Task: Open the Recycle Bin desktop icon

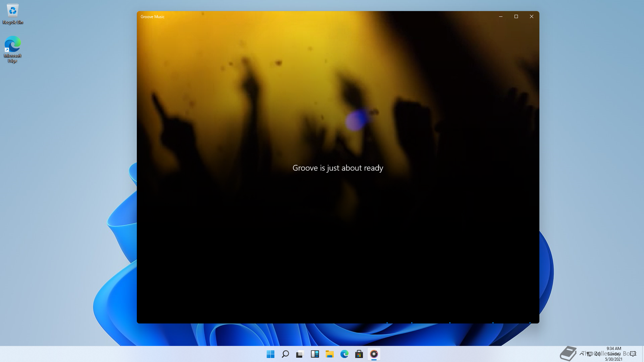Action: point(13,14)
